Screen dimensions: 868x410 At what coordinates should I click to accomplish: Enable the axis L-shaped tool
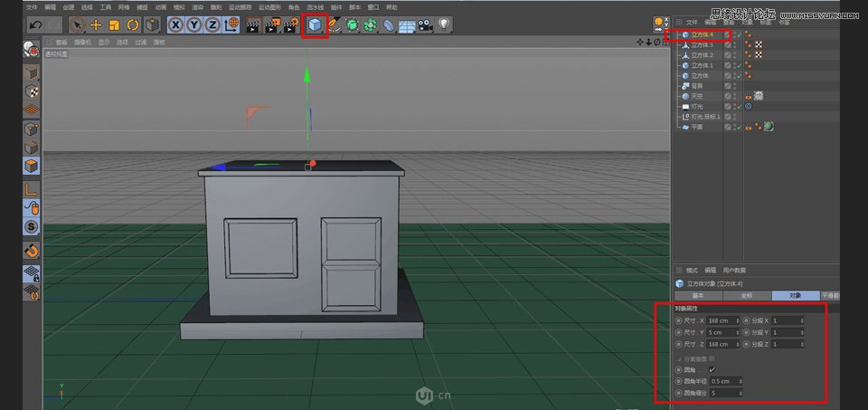click(x=32, y=190)
